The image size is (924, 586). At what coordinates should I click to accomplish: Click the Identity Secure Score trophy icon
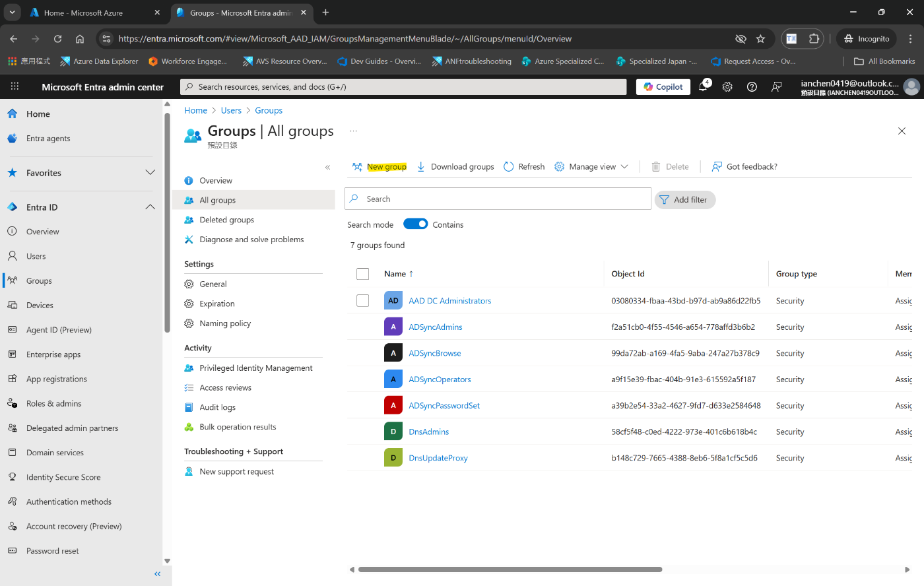point(12,477)
